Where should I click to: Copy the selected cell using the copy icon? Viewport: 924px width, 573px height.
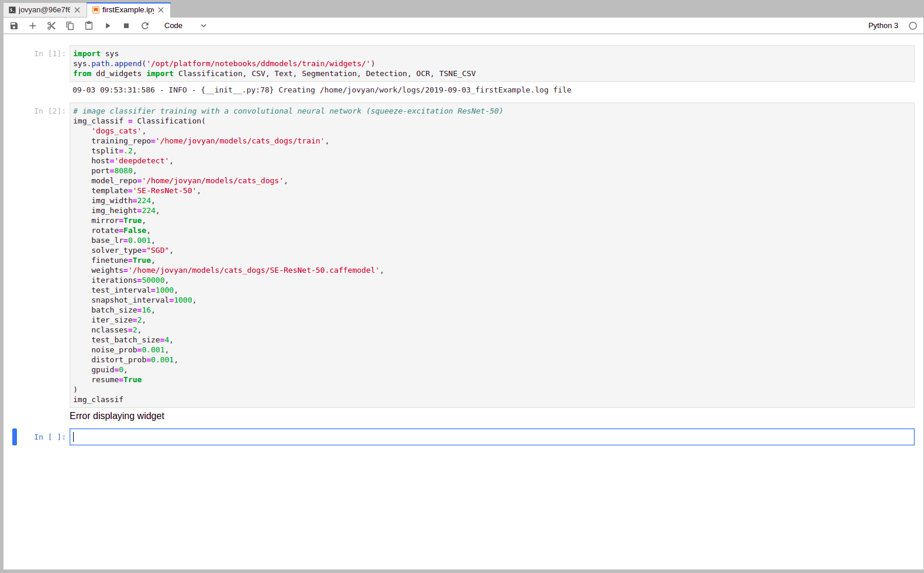70,26
